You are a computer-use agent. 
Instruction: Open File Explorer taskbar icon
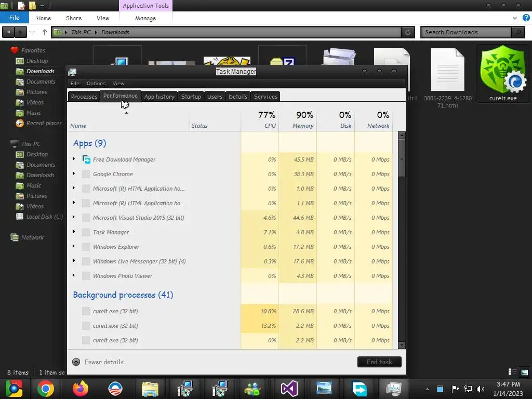coord(150,389)
